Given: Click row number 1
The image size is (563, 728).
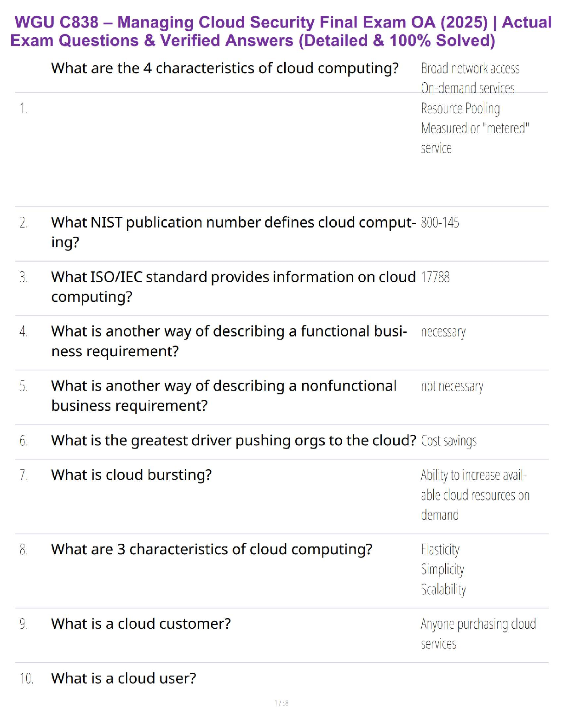Looking at the screenshot, I should (23, 108).
